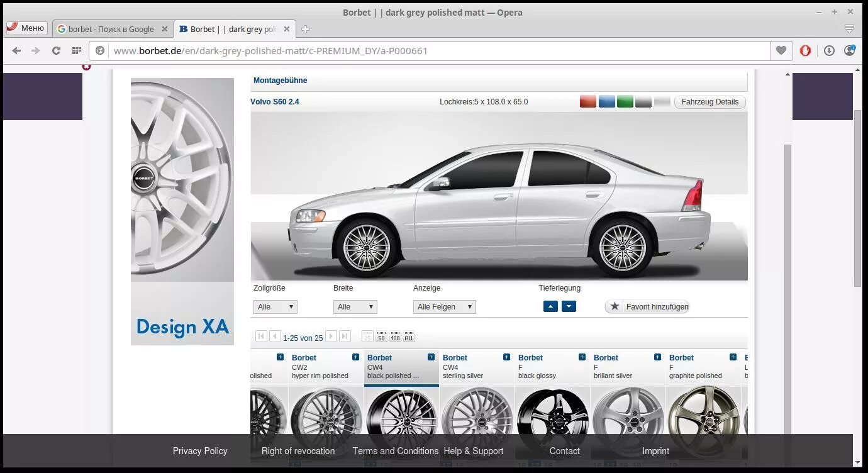The width and height of the screenshot is (868, 473).
Task: Choose the blue car color swatch
Action: [x=607, y=101]
